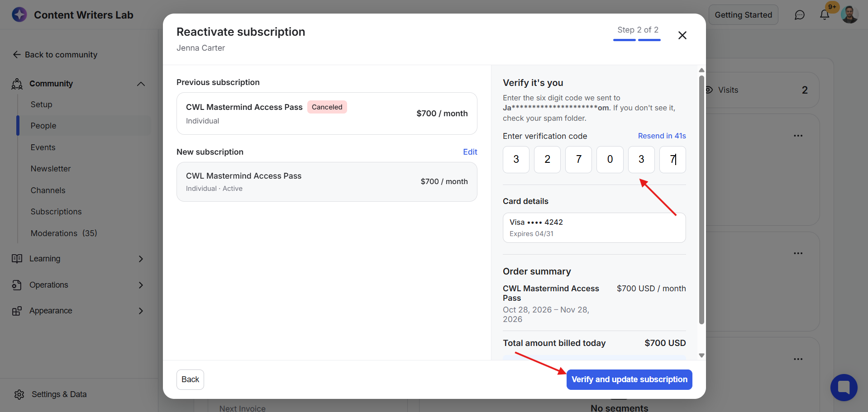868x412 pixels.
Task: Click Verify and update subscription button
Action: click(x=630, y=379)
